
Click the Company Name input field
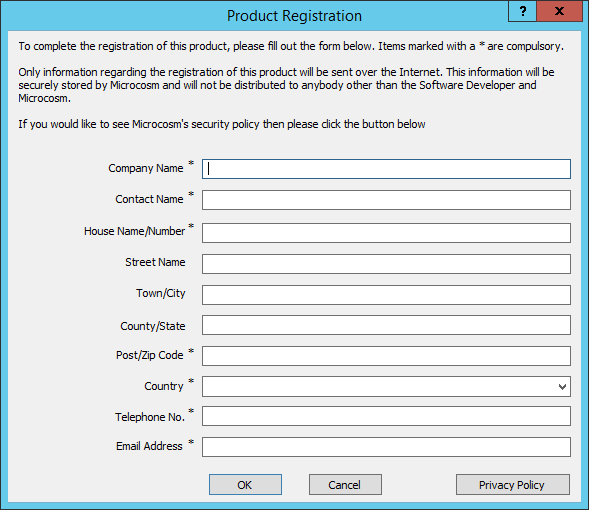point(386,169)
